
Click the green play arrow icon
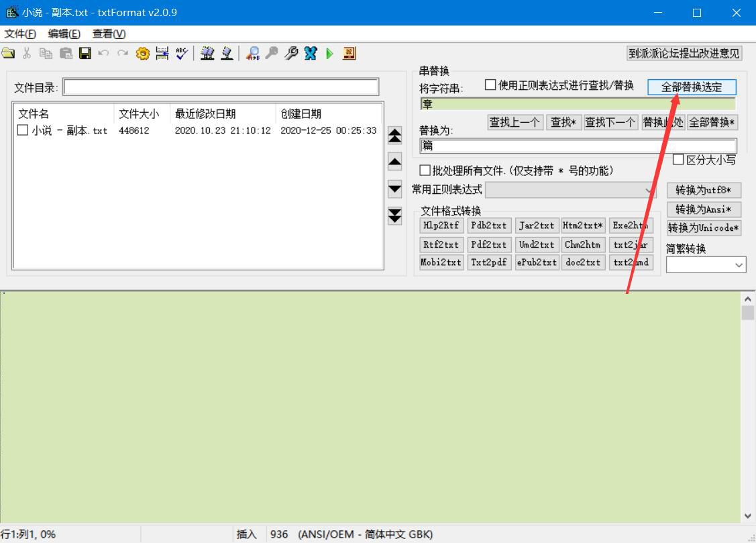(x=330, y=53)
